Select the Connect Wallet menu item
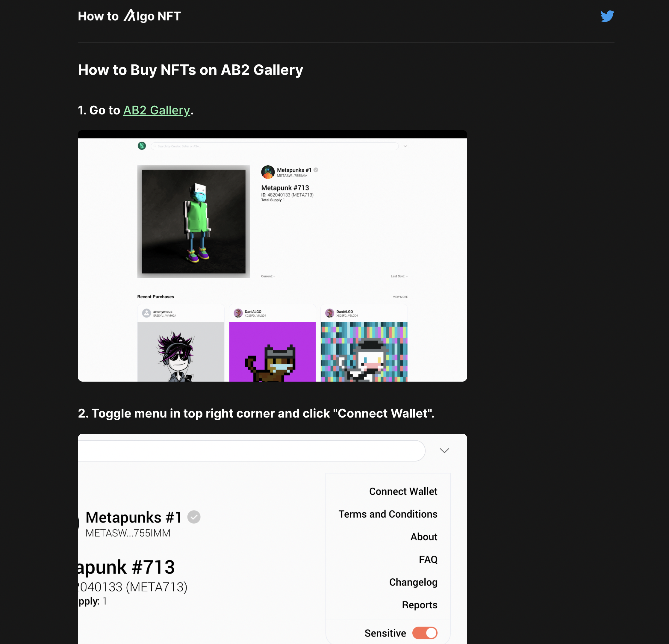669x644 pixels. click(x=403, y=492)
